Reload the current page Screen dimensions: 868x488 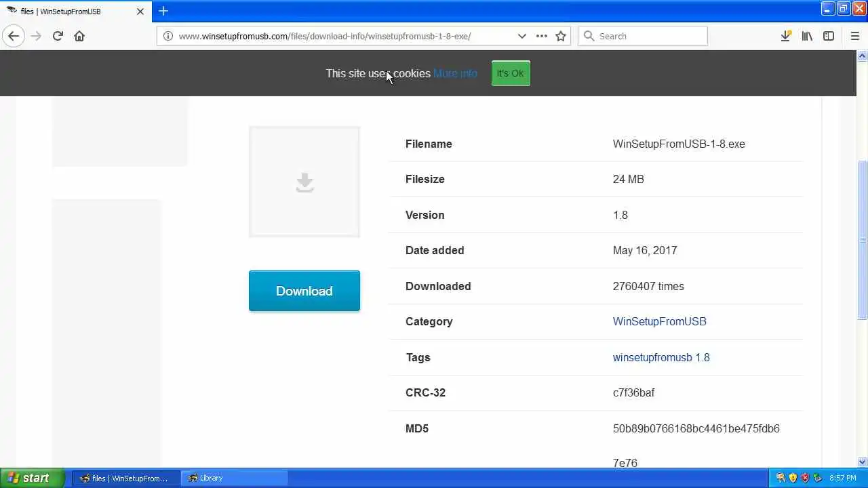pos(58,36)
